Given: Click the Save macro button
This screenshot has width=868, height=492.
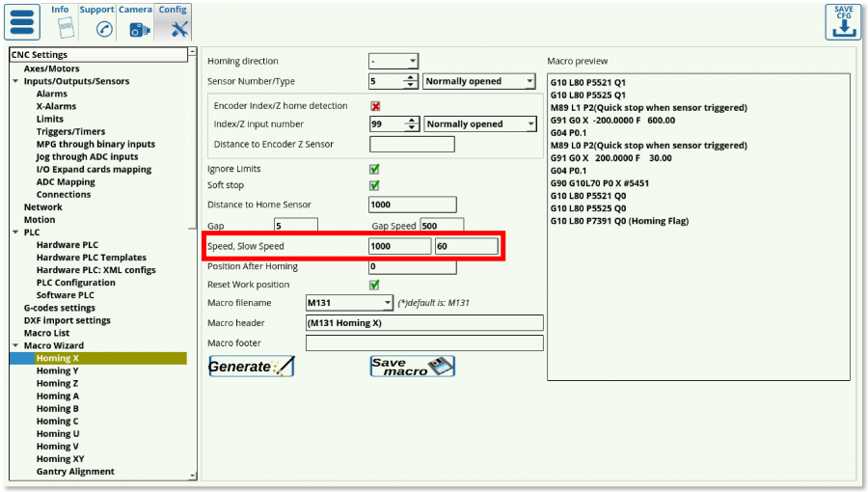Looking at the screenshot, I should click(412, 367).
